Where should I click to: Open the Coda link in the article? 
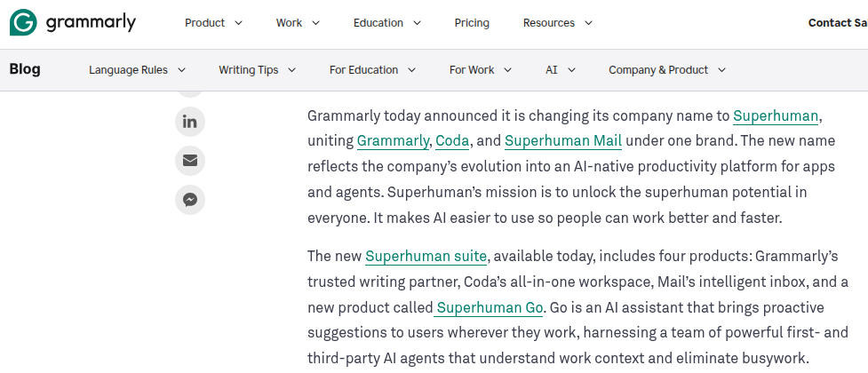click(x=452, y=140)
